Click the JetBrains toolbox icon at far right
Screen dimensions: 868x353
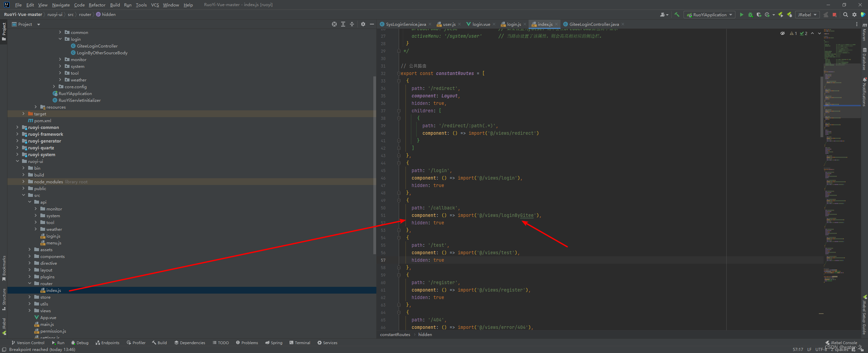[x=863, y=15]
